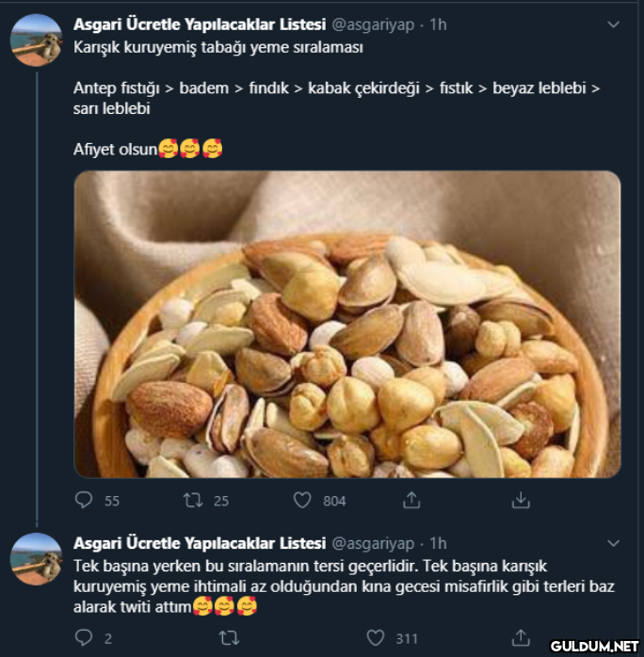Open the first tweet's profile avatar

pos(37,40)
